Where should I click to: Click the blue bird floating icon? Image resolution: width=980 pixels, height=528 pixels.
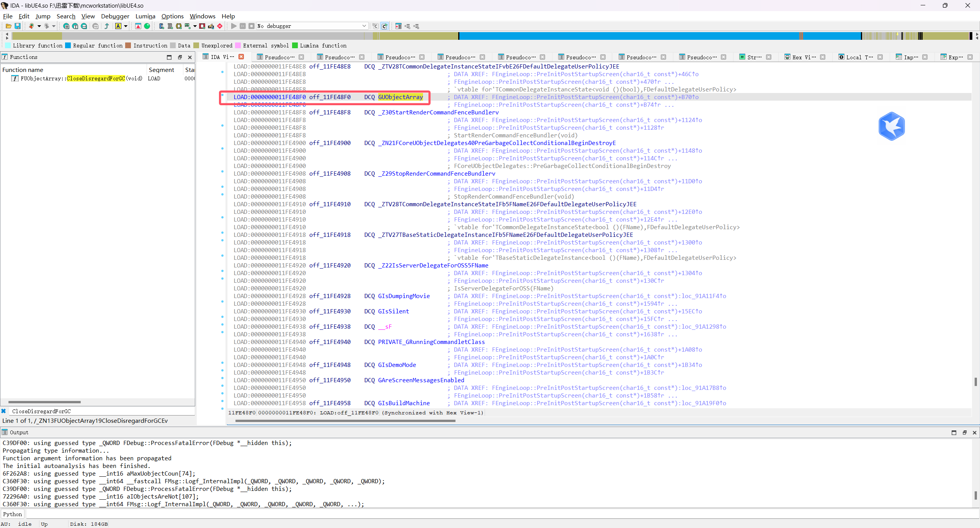[x=892, y=126]
